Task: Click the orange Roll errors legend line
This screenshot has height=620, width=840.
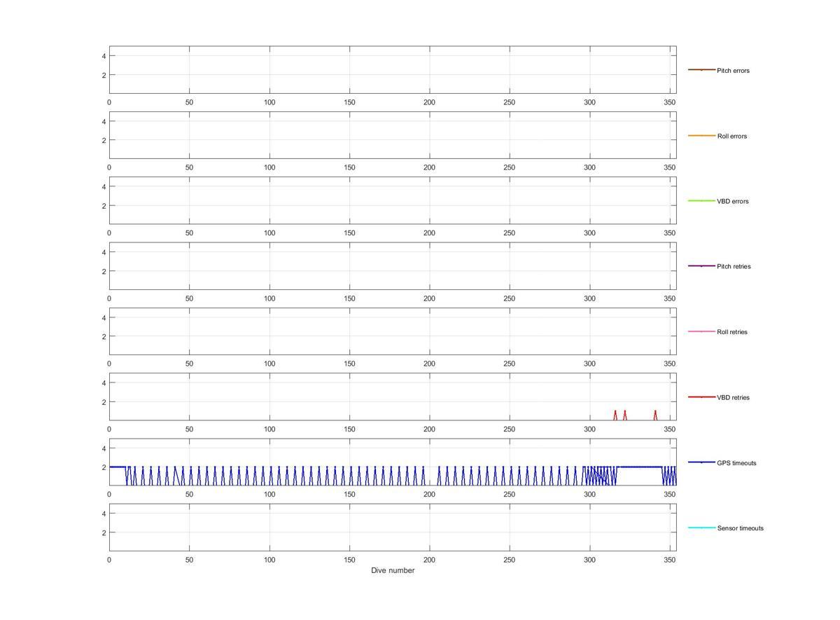Action: click(x=701, y=135)
